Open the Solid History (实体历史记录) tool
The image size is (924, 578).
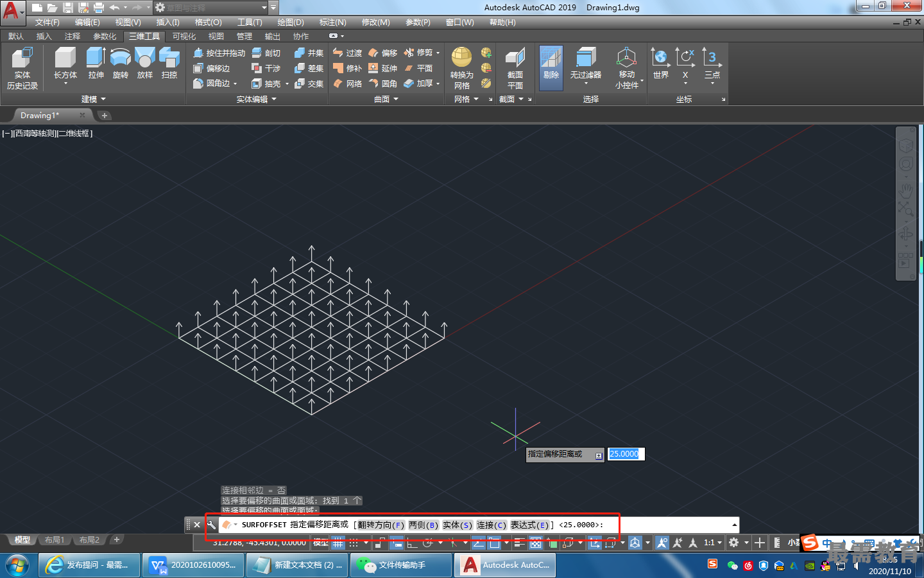coord(22,68)
